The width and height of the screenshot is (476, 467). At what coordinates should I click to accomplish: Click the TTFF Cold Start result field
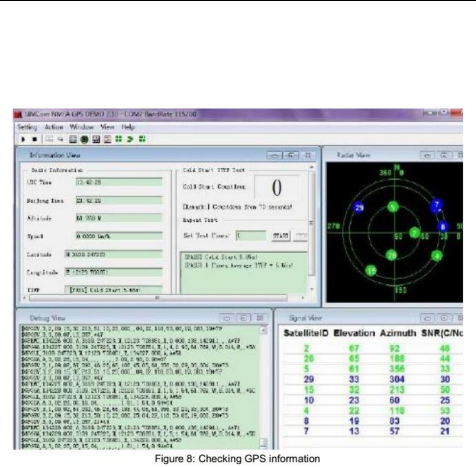click(113, 290)
